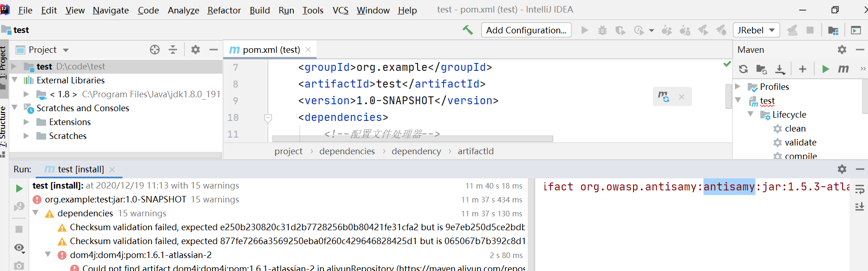Screen dimensions: 868x271
Task: Click Locate file crosshair icon in Project panel
Action: (155, 50)
